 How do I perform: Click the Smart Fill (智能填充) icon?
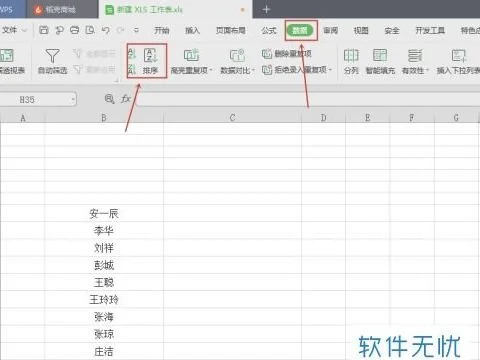coord(380,56)
